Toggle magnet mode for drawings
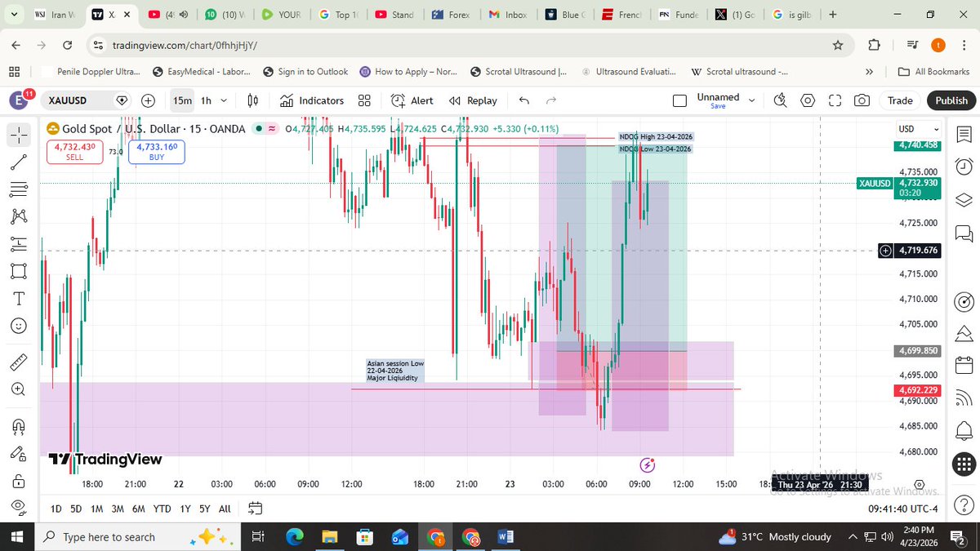This screenshot has height=551, width=980. tap(20, 424)
